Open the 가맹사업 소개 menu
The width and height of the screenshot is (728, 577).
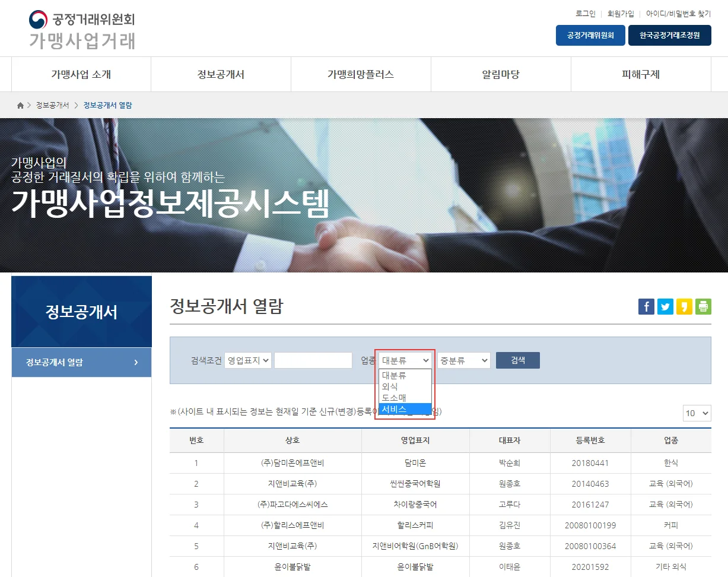(x=81, y=75)
